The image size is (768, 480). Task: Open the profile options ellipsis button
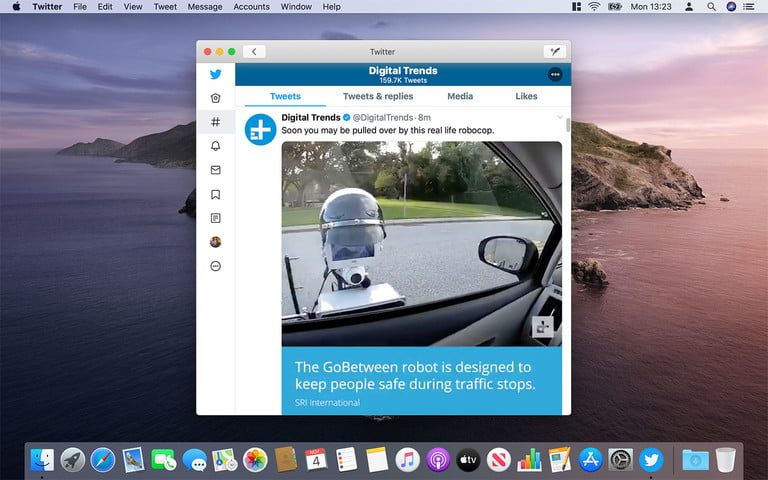(x=555, y=74)
